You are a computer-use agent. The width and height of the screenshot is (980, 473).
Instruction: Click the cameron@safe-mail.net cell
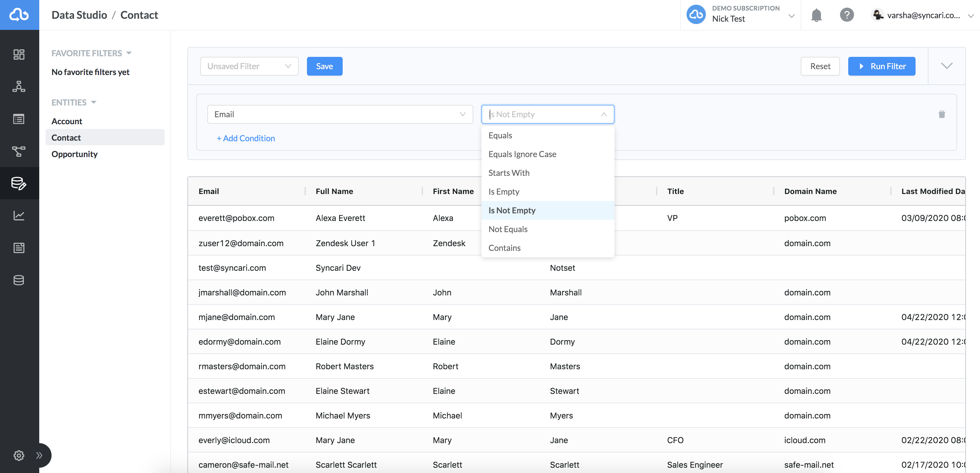pyautogui.click(x=243, y=465)
